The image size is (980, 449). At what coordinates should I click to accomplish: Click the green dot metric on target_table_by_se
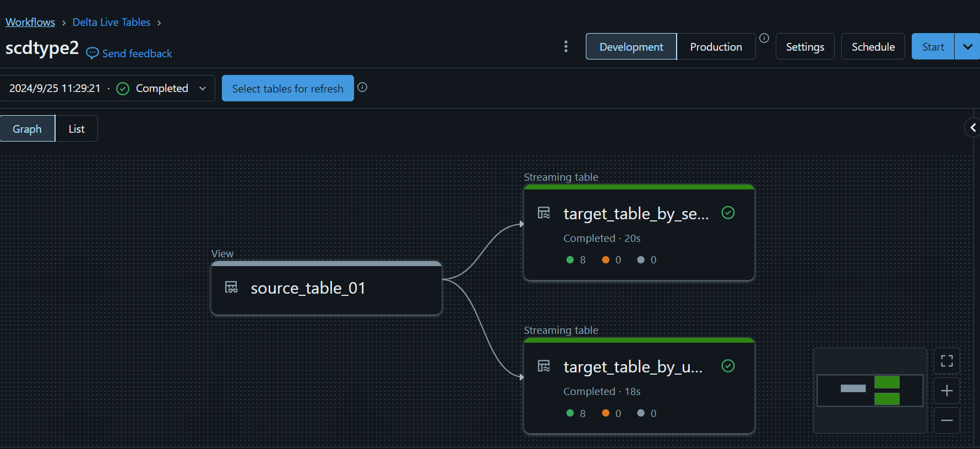click(x=570, y=259)
